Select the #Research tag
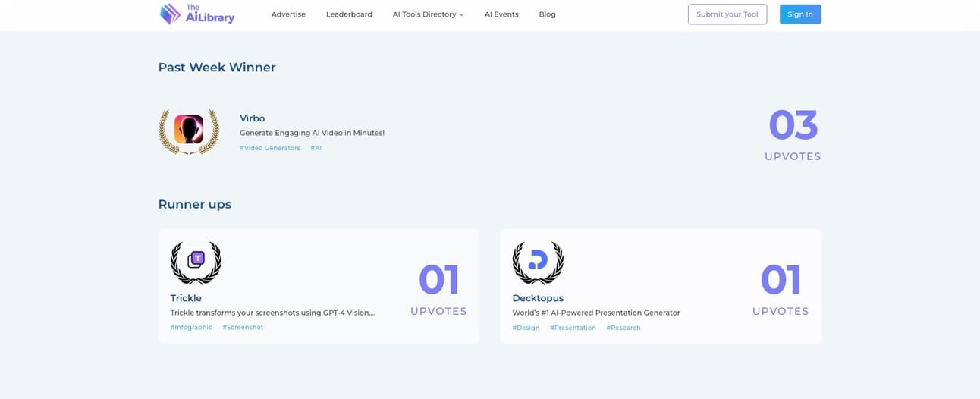 pyautogui.click(x=623, y=328)
